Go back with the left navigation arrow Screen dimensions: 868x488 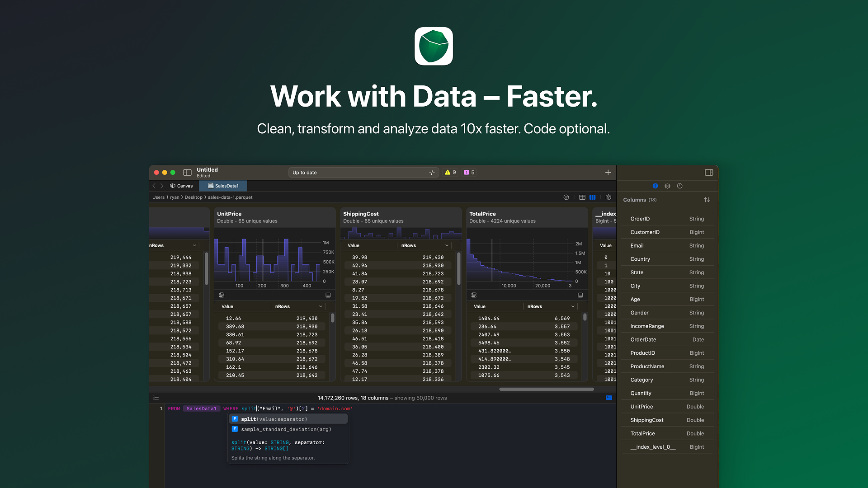click(154, 186)
